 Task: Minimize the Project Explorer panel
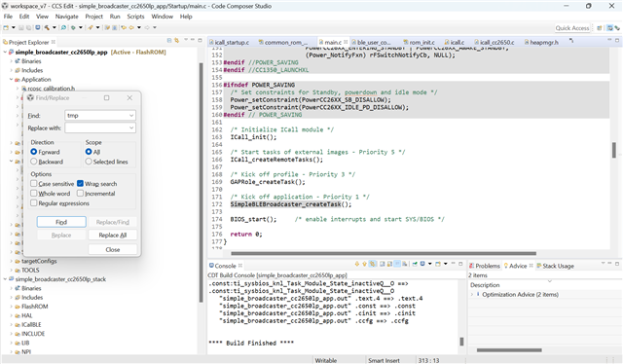[x=193, y=40]
